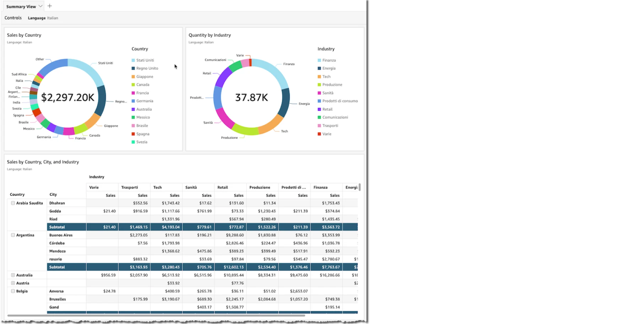Collapse the Arabia Saudita row group

click(13, 203)
